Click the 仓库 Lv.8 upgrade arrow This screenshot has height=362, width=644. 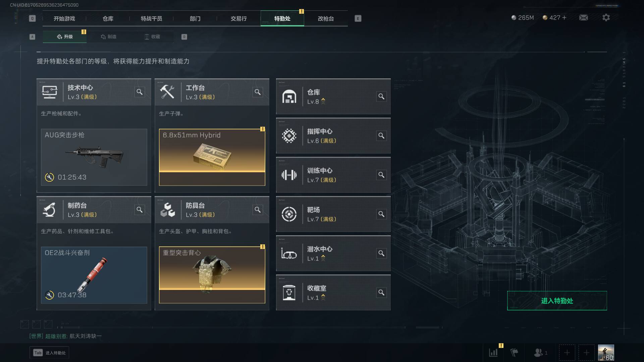(323, 101)
